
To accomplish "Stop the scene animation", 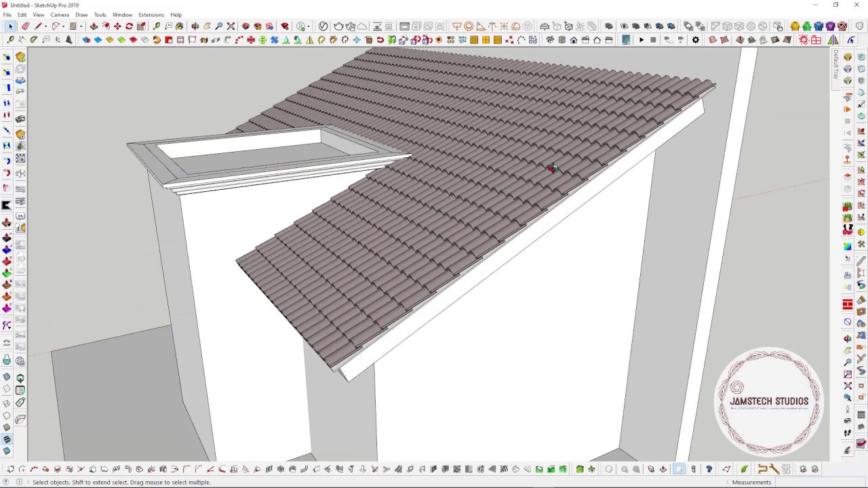I will pos(653,40).
